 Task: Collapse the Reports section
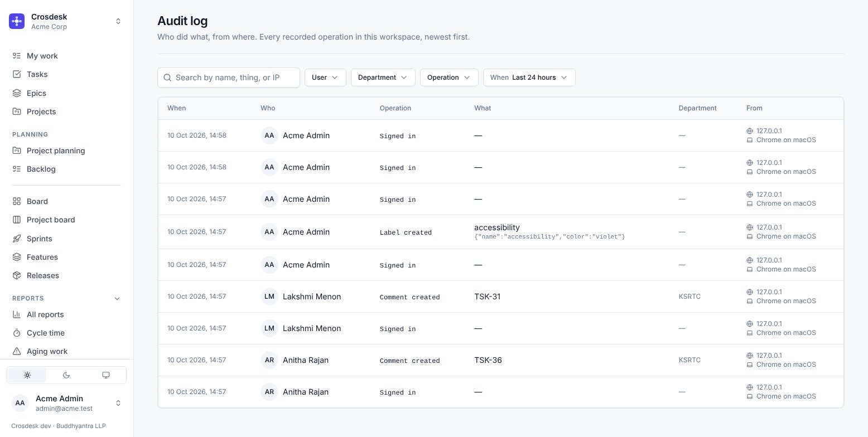pos(117,298)
